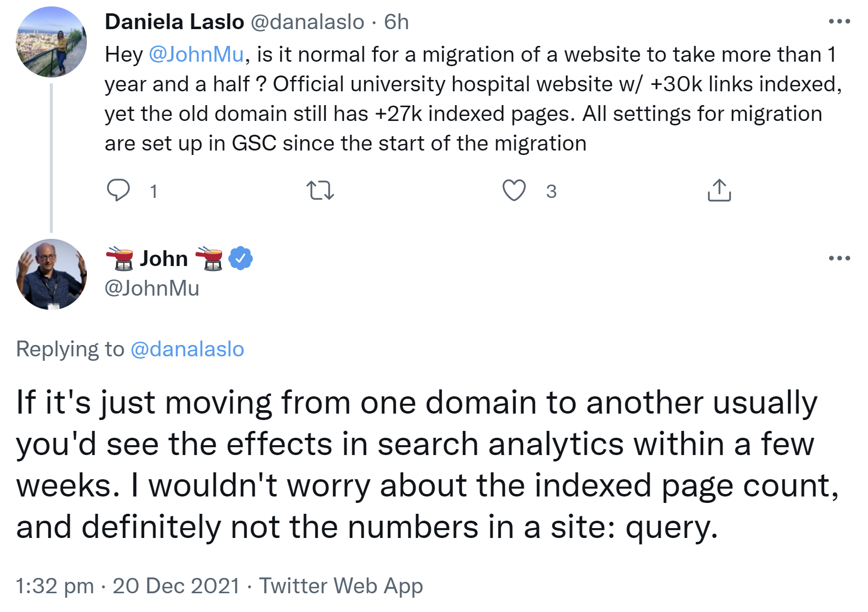Click the 6h timestamp on Daniela's tweet
Screen dimensions: 868x612
coord(396,22)
